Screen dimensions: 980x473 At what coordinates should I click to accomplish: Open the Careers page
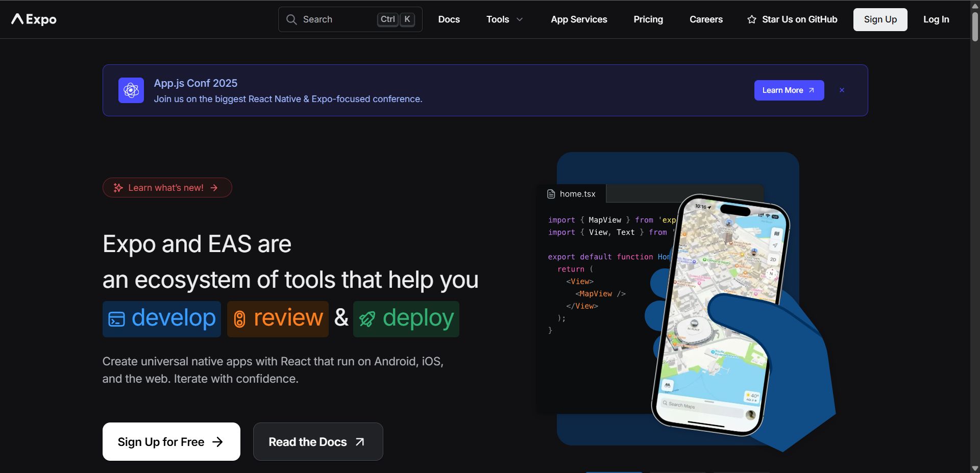coord(706,19)
